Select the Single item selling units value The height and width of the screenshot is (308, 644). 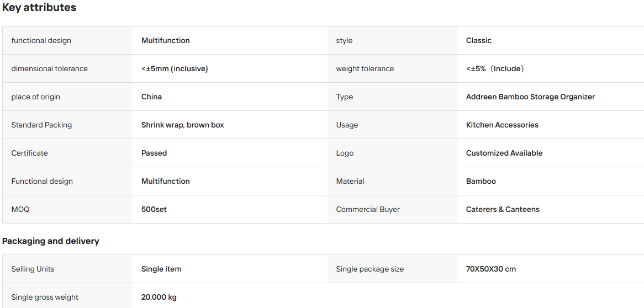(x=161, y=269)
